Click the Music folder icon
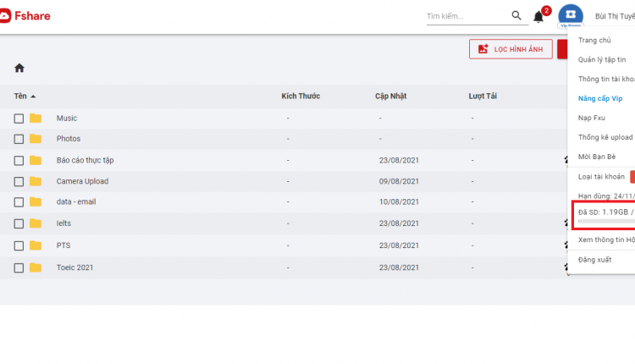Screen dimensions: 635x364 pos(36,119)
